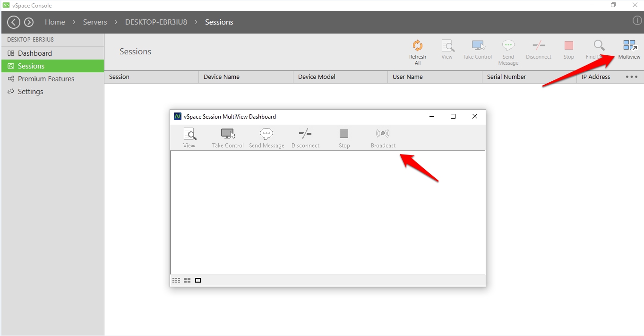Click View in MultiView Dashboard
This screenshot has width=644, height=336.
pyautogui.click(x=189, y=138)
